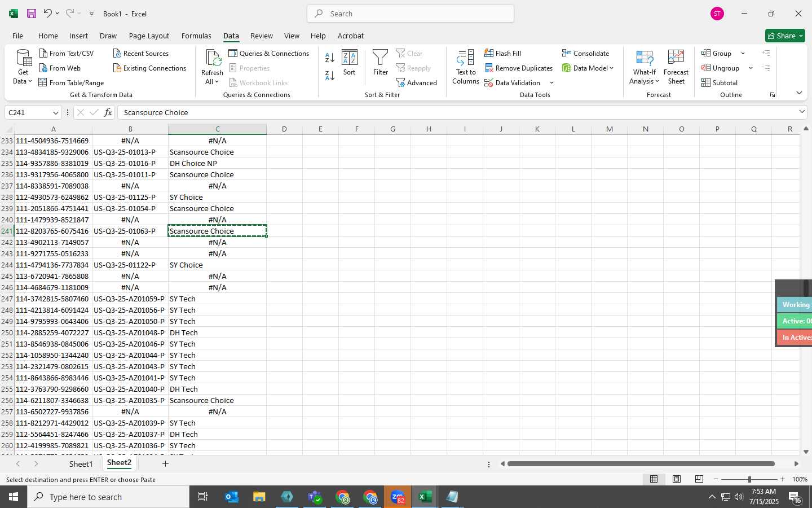Open Page Layout tab
Screen dimensions: 812x508
(149, 36)
